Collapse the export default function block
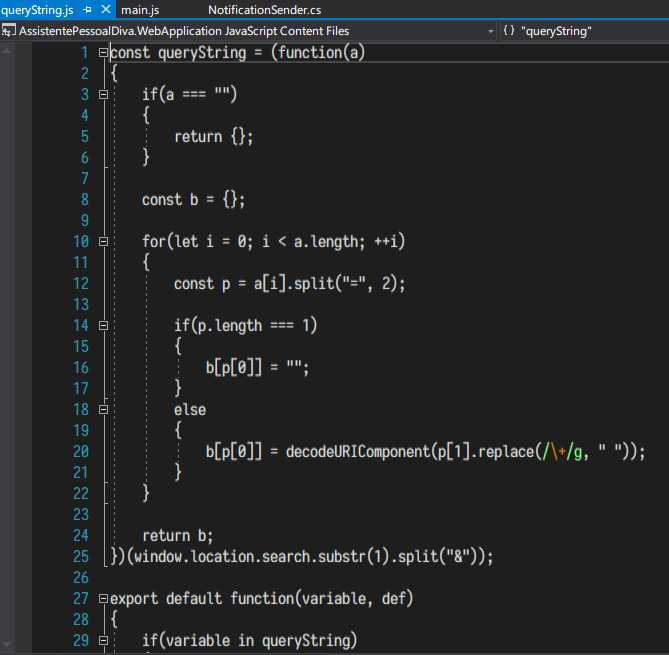This screenshot has height=655, width=669. [x=103, y=598]
